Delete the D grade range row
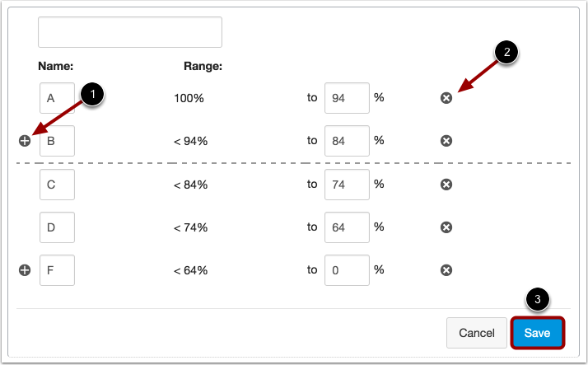The image size is (588, 365). coord(446,227)
